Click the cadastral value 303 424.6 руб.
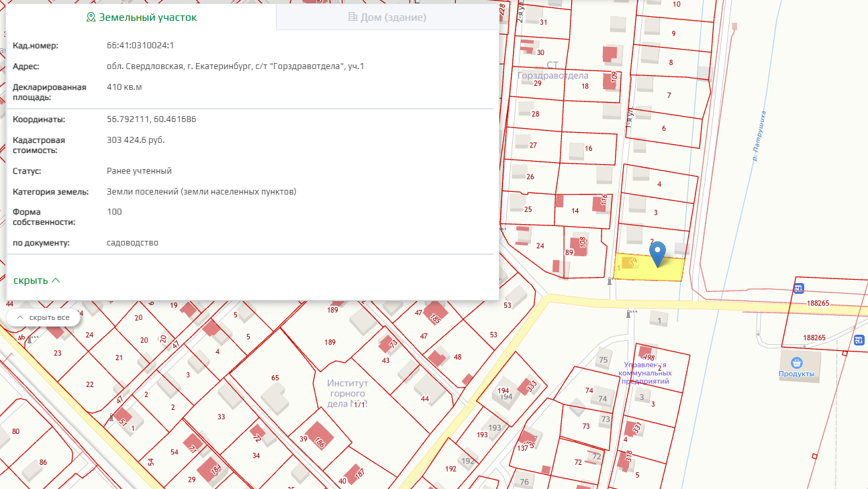Screen dimensions: 868x489 pos(136,140)
